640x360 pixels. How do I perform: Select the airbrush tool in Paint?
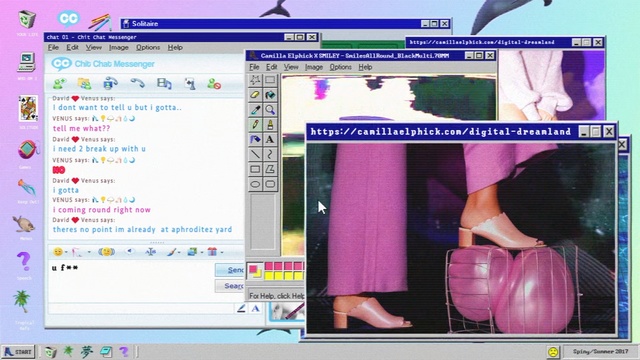[255, 140]
